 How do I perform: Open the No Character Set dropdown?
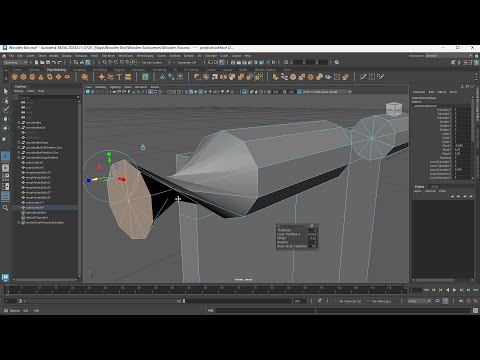click(x=349, y=301)
